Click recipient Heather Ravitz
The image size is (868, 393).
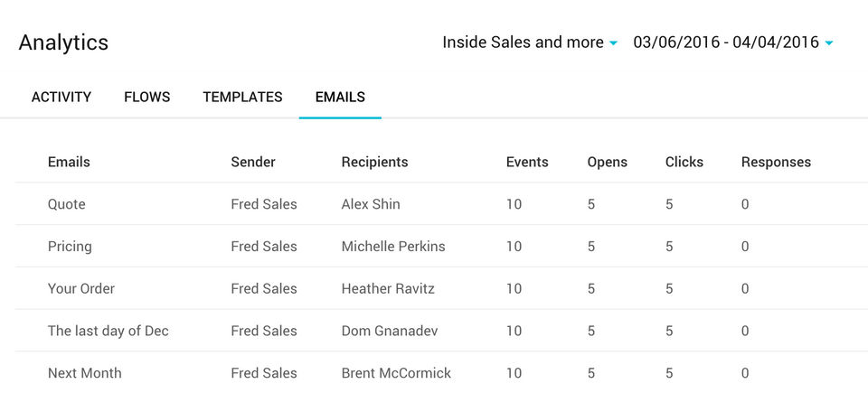coord(388,289)
